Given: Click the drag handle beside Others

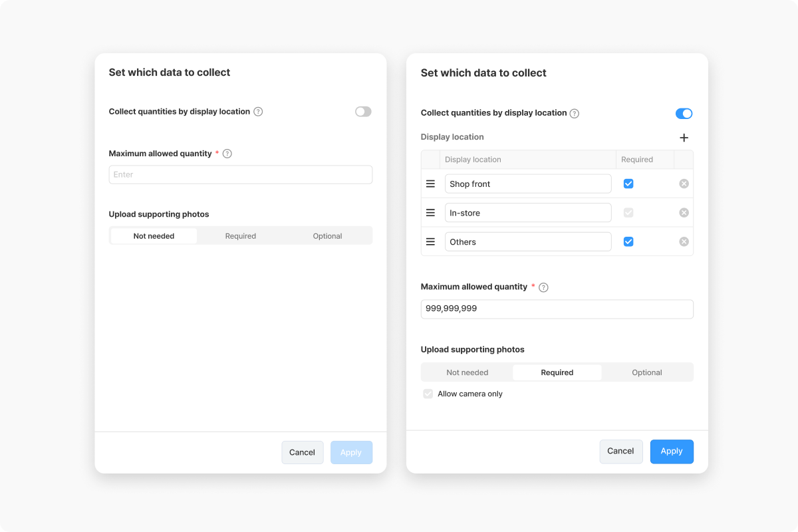Looking at the screenshot, I should point(430,241).
